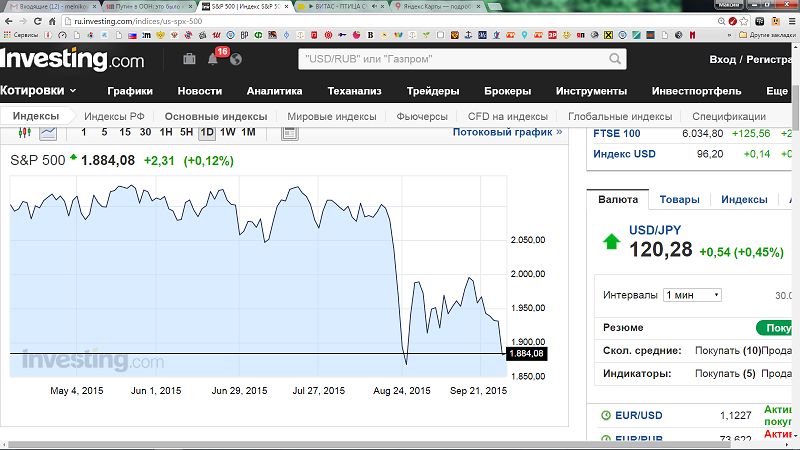This screenshot has width=800, height=450.
Task: Switch sidebar to Индексы tab
Action: (x=744, y=199)
